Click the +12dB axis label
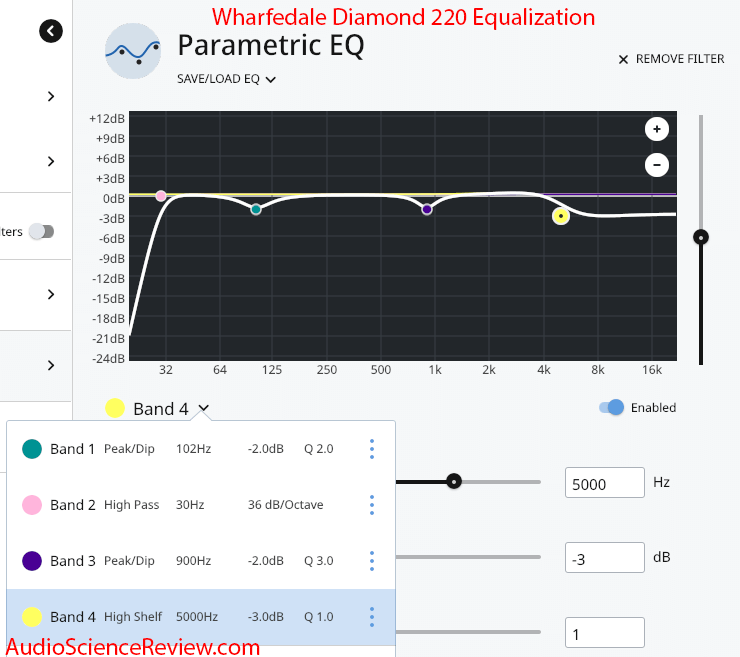 107,118
